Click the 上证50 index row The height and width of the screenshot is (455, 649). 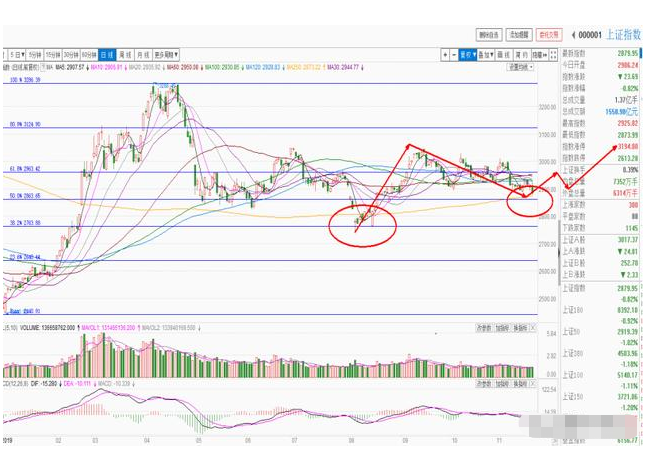[x=600, y=332]
